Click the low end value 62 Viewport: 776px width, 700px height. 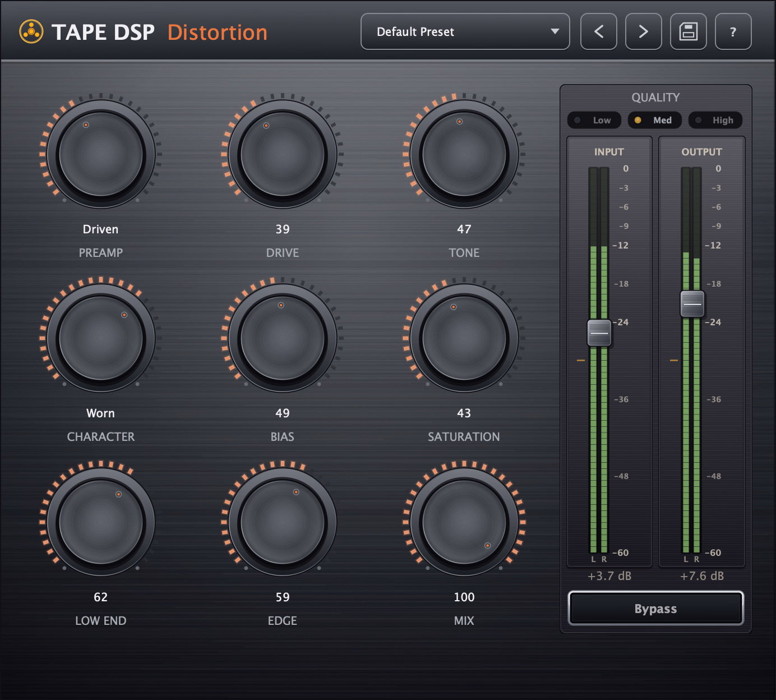(101, 597)
